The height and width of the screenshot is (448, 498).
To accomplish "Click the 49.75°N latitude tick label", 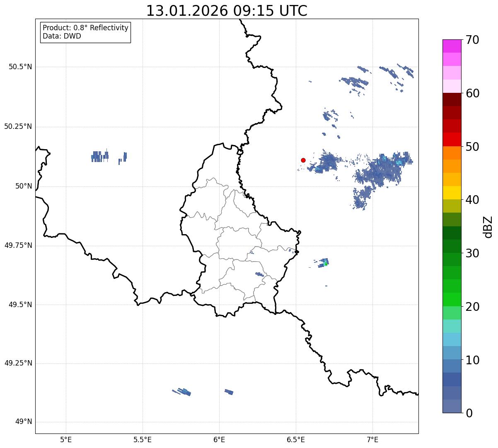I will pos(18,245).
